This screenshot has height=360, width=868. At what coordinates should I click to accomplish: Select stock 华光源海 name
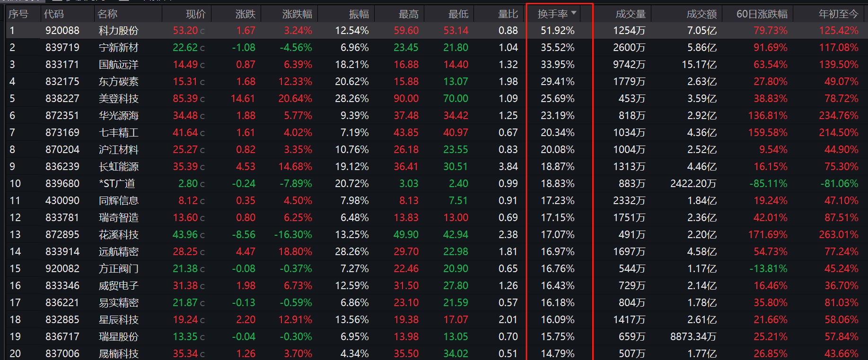119,116
